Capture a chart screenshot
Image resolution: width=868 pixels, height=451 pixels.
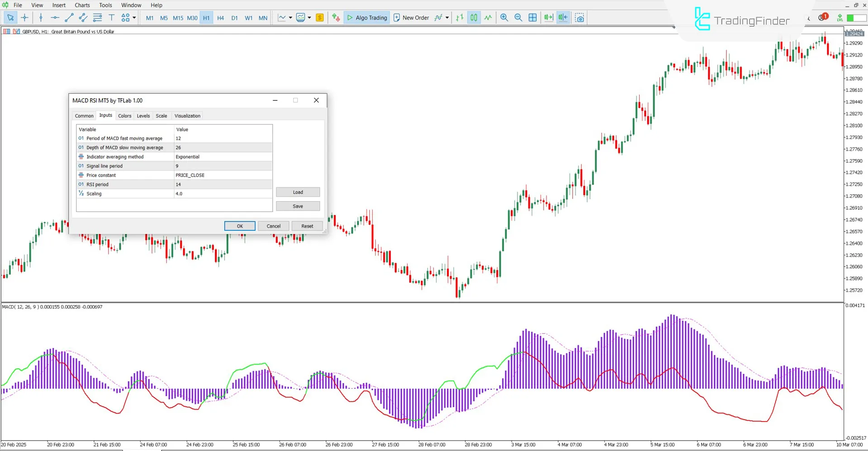click(579, 18)
